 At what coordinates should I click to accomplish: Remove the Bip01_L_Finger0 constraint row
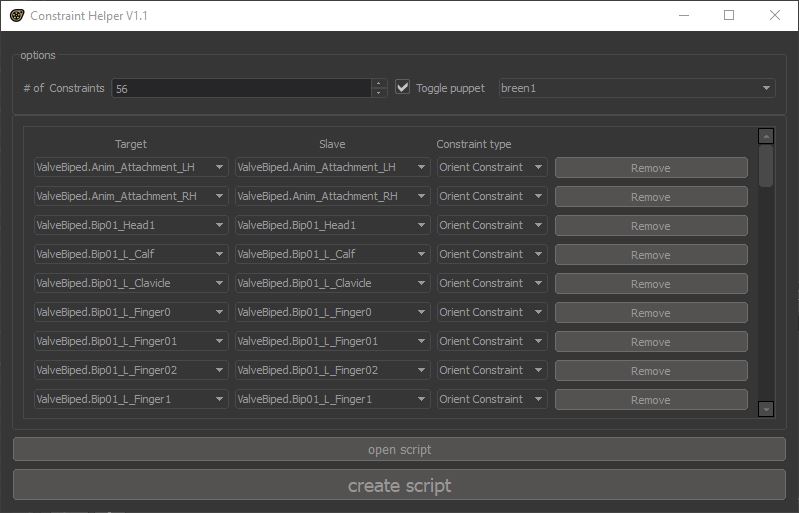651,313
